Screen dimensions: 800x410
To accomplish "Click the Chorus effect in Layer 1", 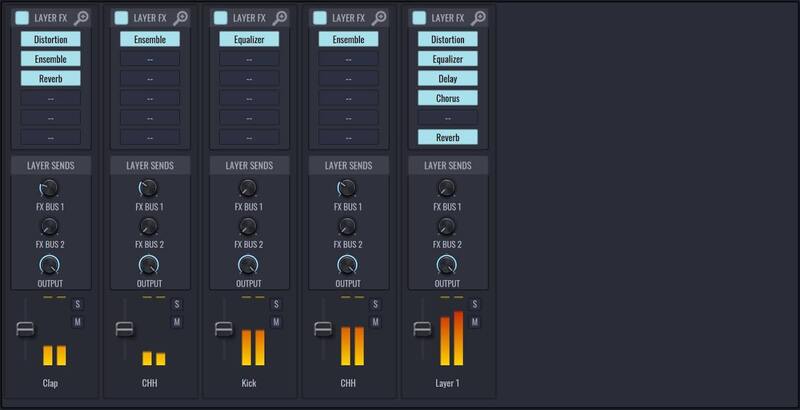I will (448, 98).
